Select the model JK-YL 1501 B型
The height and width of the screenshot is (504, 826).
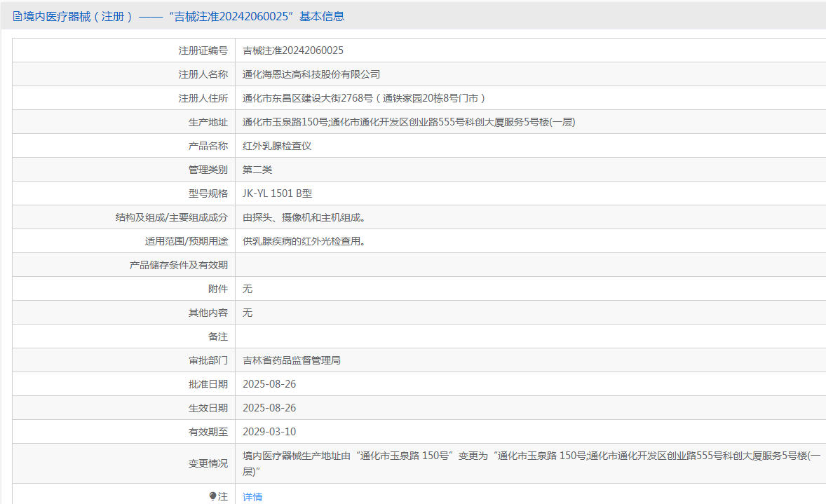(277, 193)
